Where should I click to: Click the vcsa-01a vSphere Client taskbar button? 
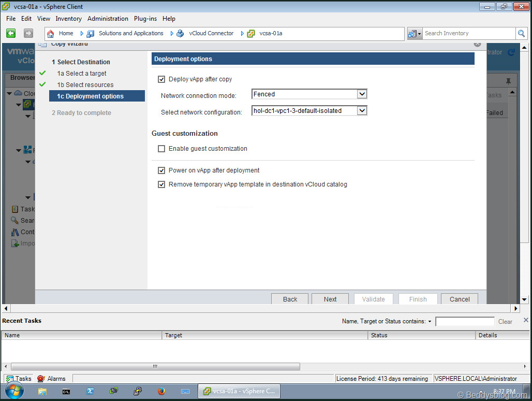click(x=239, y=391)
